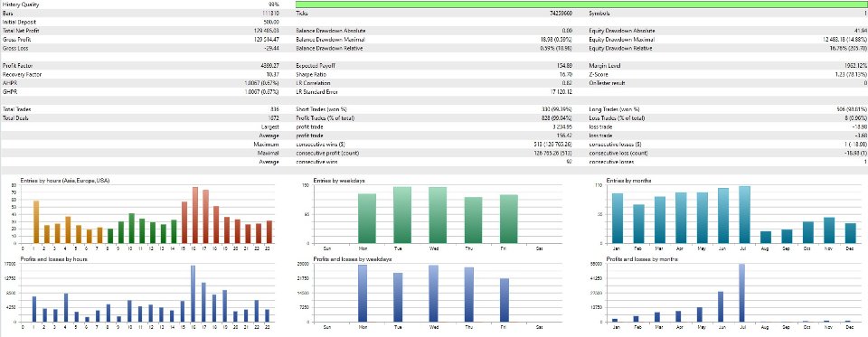The image size is (868, 337).
Task: Click 'Equity Drawdown Absolute' label
Action: pos(623,31)
